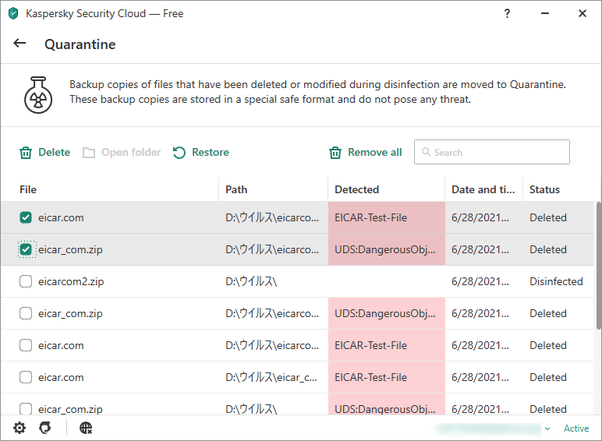Viewport: 602px width, 441px height.
Task: Sort by the Detected column header
Action: point(357,190)
